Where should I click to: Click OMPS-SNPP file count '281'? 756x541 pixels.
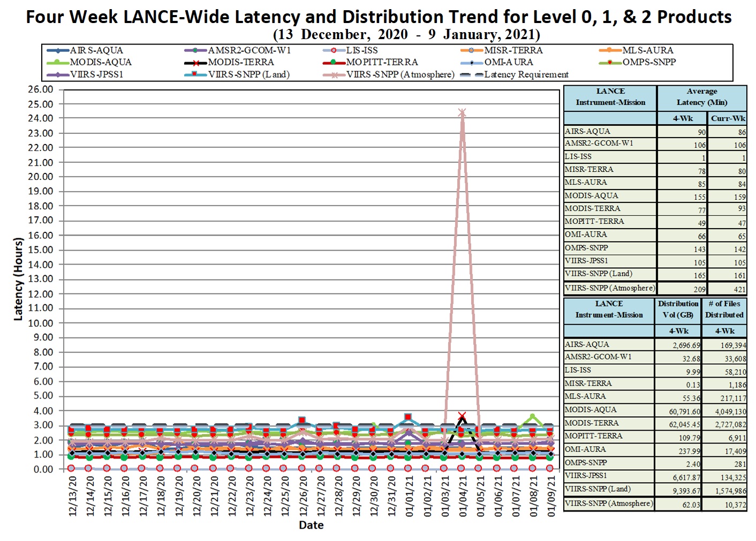tap(740, 464)
